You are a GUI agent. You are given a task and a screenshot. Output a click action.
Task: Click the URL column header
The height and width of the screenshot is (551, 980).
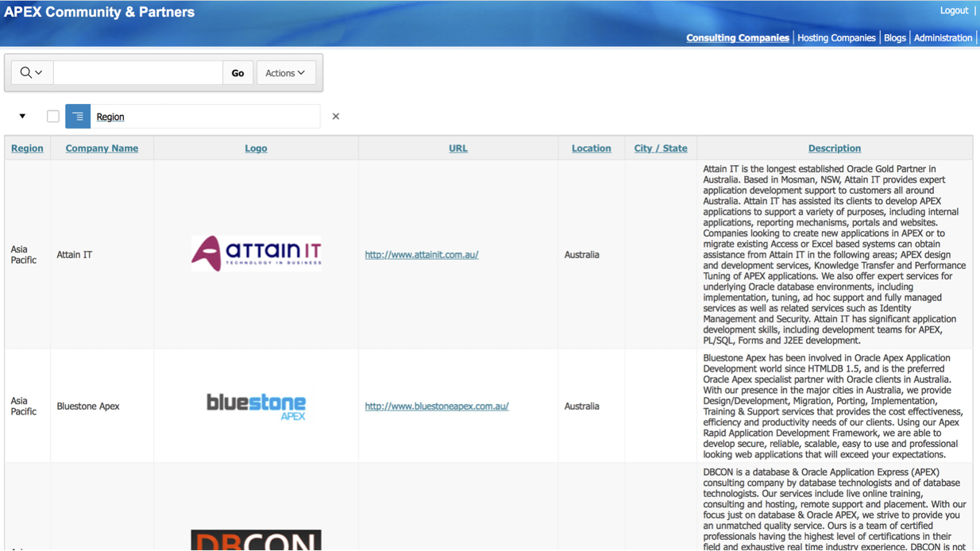click(x=458, y=148)
